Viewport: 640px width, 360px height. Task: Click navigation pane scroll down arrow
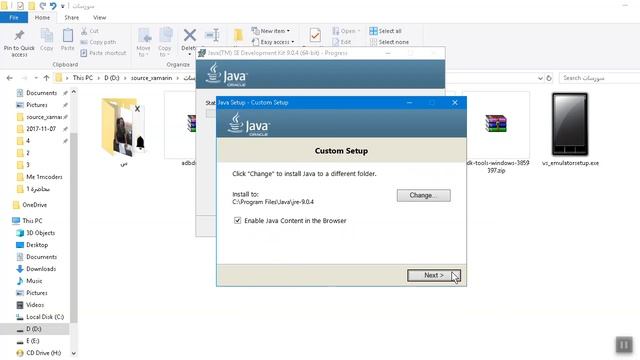coord(73,353)
